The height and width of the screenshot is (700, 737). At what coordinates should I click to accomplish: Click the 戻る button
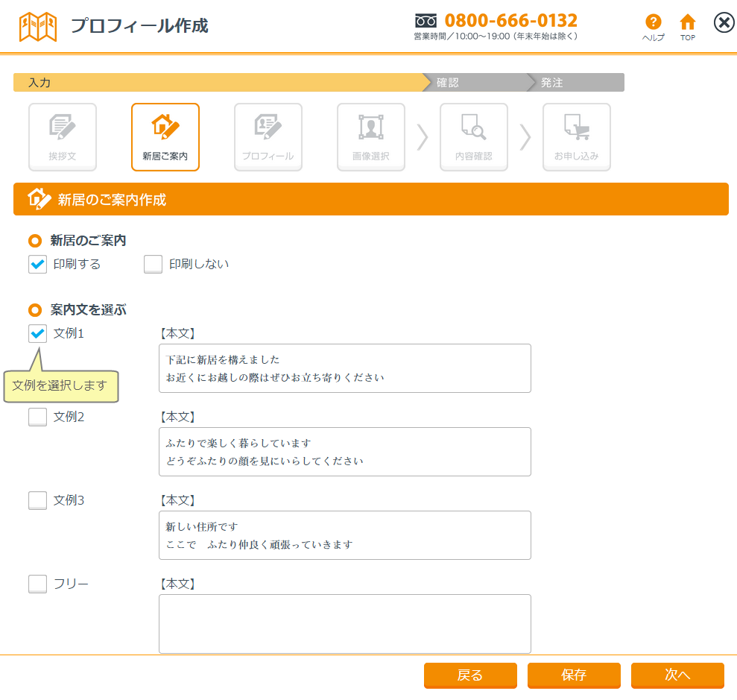[469, 675]
